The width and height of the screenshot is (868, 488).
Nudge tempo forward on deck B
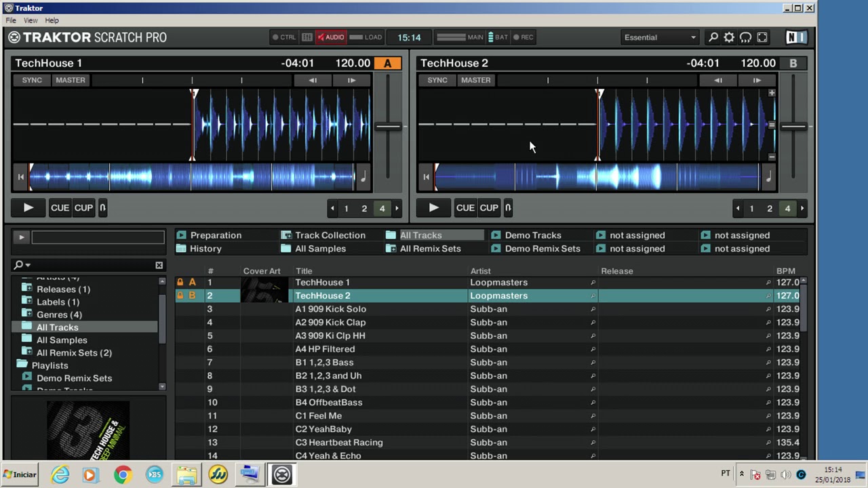(757, 80)
